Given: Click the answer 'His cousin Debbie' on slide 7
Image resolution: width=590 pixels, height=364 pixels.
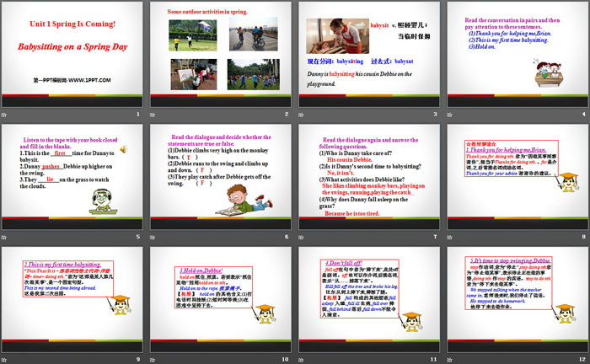Looking at the screenshot, I should [x=350, y=159].
